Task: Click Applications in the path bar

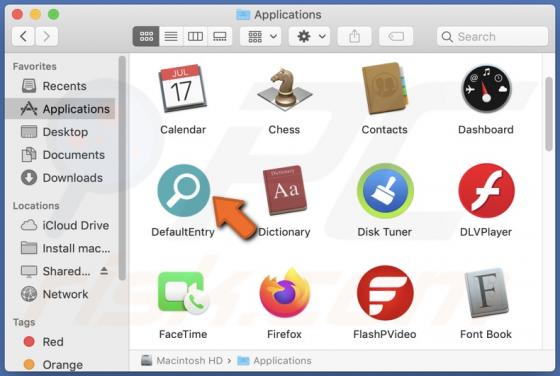Action: 274,361
